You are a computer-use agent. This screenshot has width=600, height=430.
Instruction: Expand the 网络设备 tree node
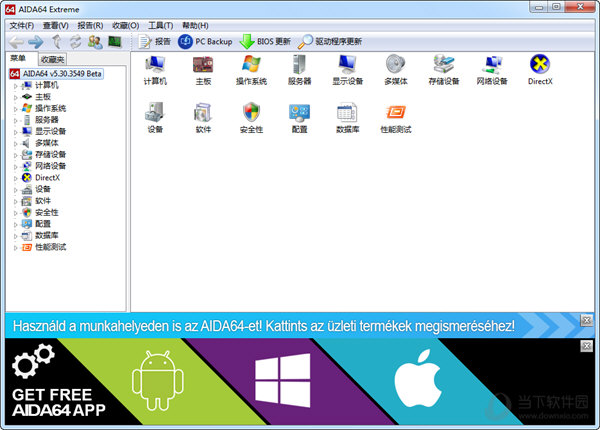(16, 166)
